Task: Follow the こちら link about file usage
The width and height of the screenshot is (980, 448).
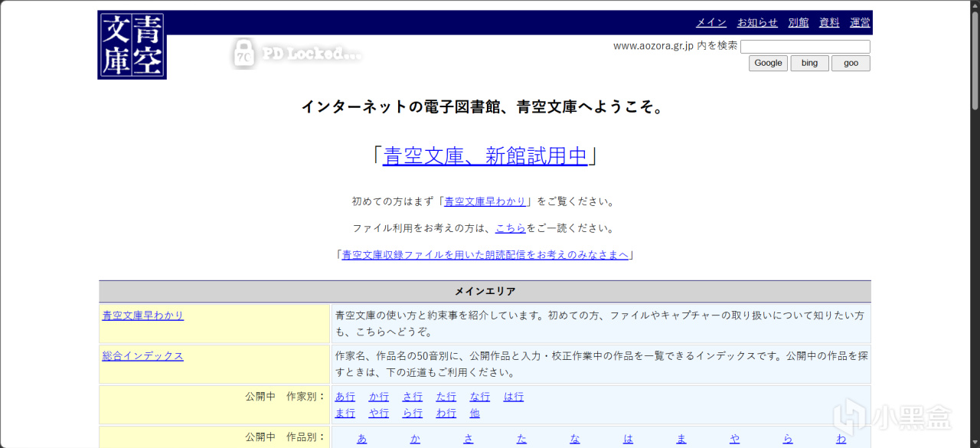Action: [x=511, y=228]
